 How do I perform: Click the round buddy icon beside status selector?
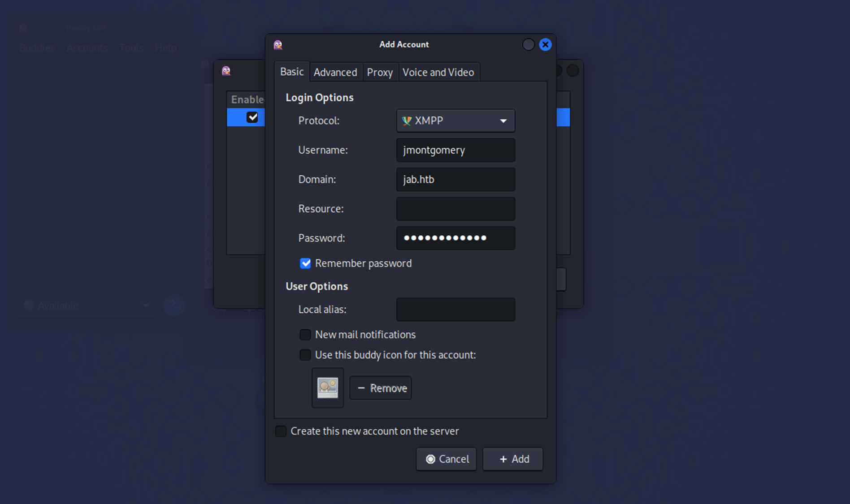tap(174, 306)
